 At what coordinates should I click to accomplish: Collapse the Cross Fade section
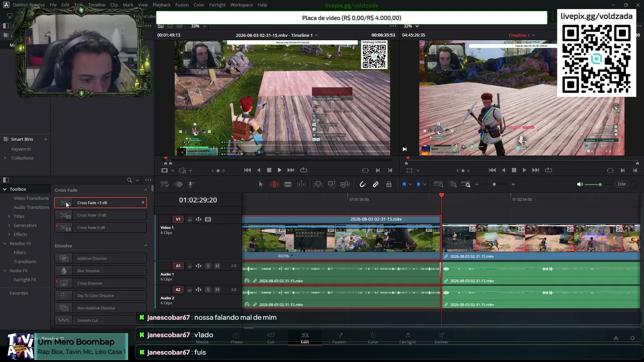pos(146,190)
